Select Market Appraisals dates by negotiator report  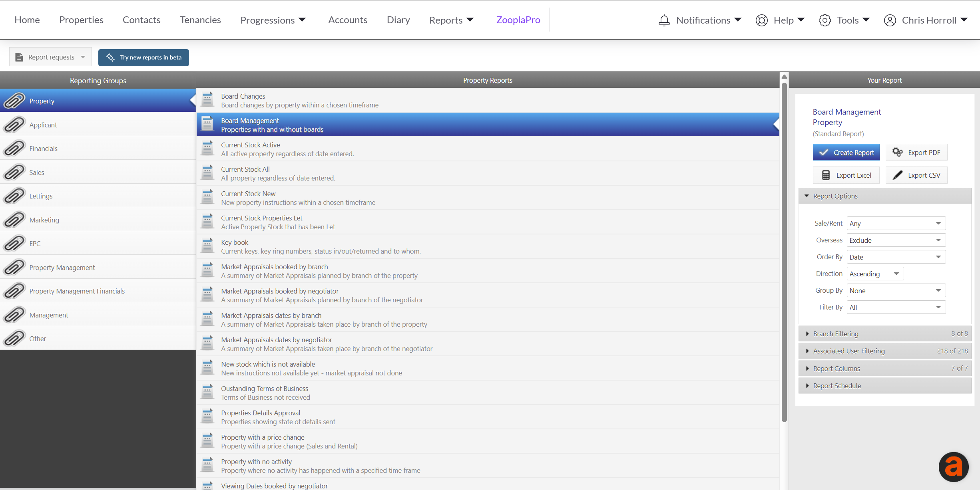coord(488,344)
